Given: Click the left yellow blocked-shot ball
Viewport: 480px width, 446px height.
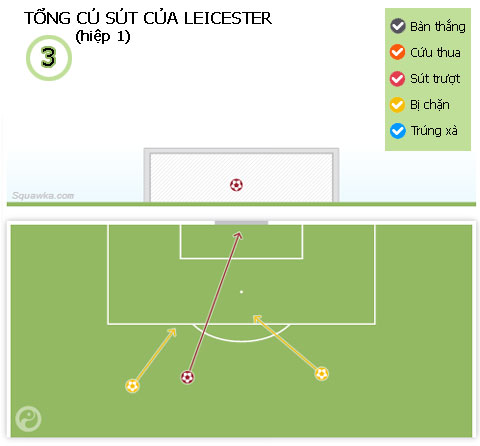Looking at the screenshot, I should (x=132, y=386).
